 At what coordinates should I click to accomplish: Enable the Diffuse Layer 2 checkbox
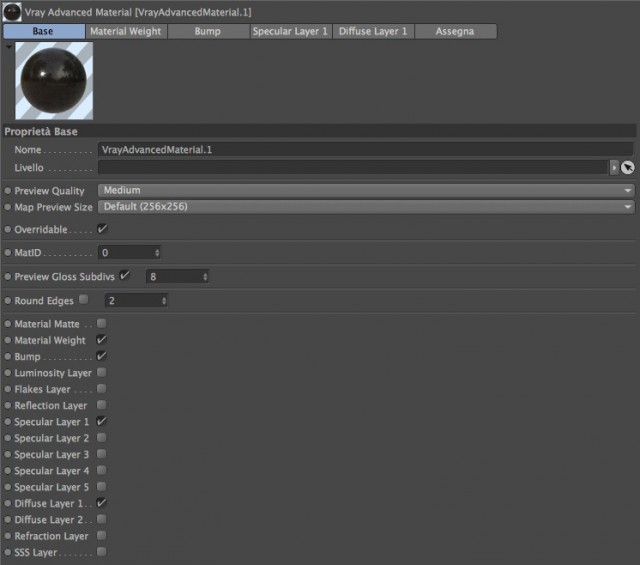(x=102, y=519)
